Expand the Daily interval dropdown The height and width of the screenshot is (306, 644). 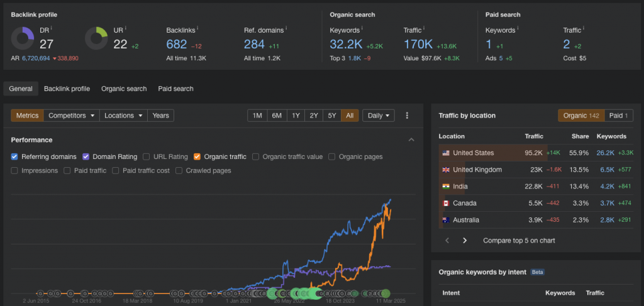pos(378,116)
